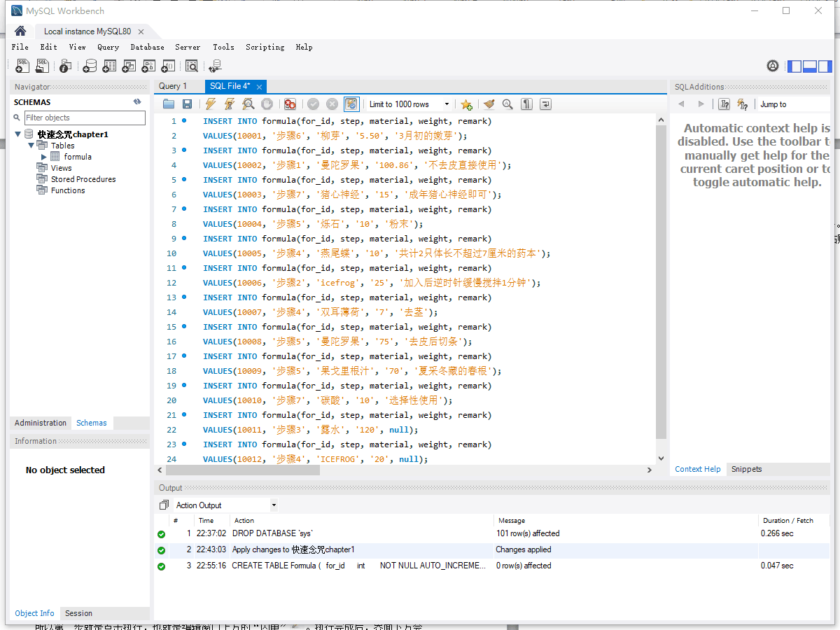Open the Limit to 1000 rows dropdown
840x630 pixels.
(409, 104)
